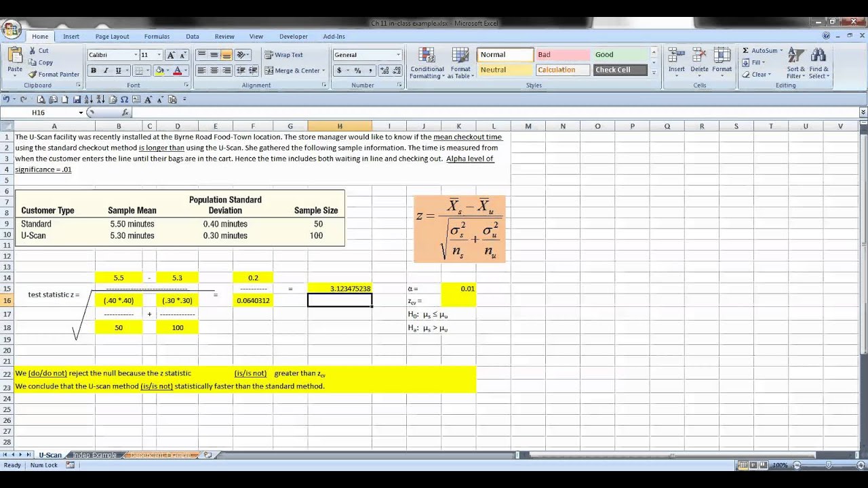Apply the Neutral cell style
The image size is (868, 488).
[505, 70]
